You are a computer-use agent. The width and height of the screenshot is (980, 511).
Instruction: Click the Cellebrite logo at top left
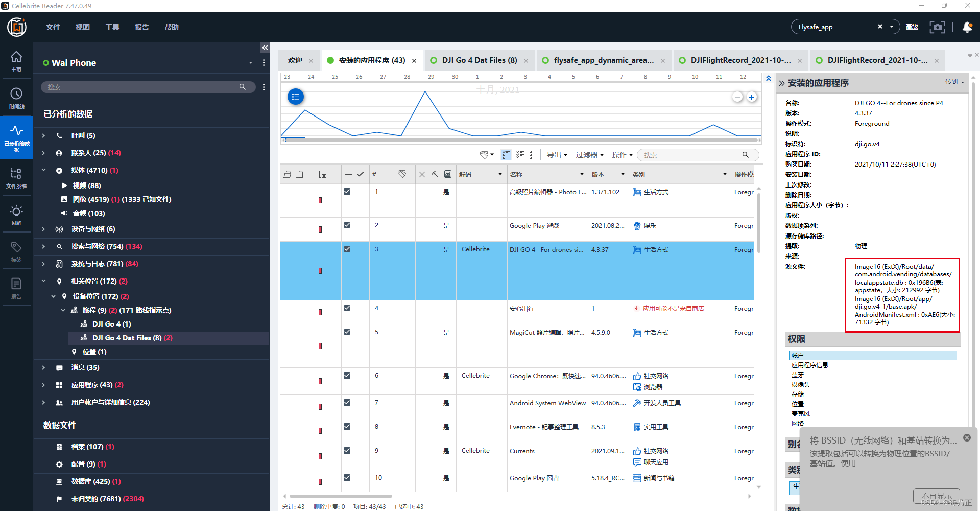[17, 27]
